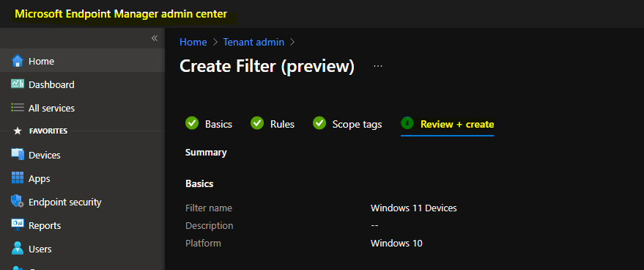Click the Home house icon in the sidebar
The image size is (644, 270).
[x=18, y=61]
